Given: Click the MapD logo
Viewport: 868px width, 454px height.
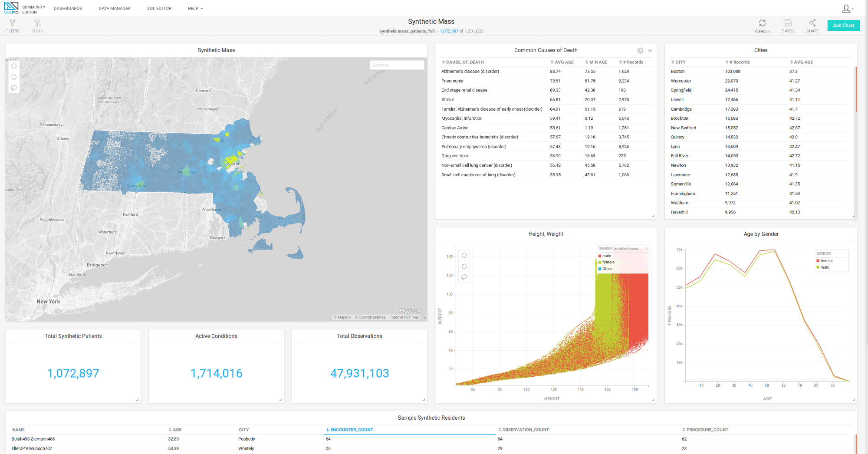Looking at the screenshot, I should click(11, 8).
